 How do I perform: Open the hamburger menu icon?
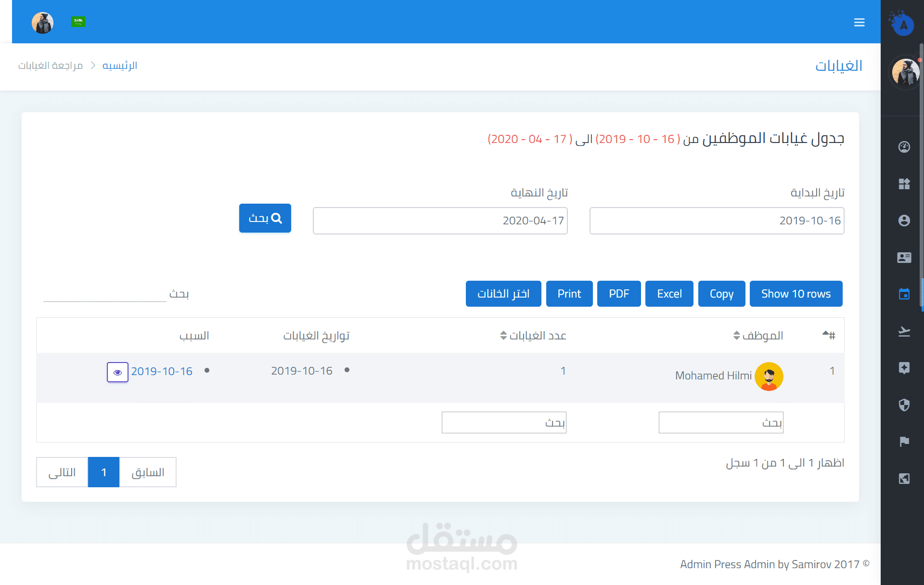pyautogui.click(x=859, y=22)
